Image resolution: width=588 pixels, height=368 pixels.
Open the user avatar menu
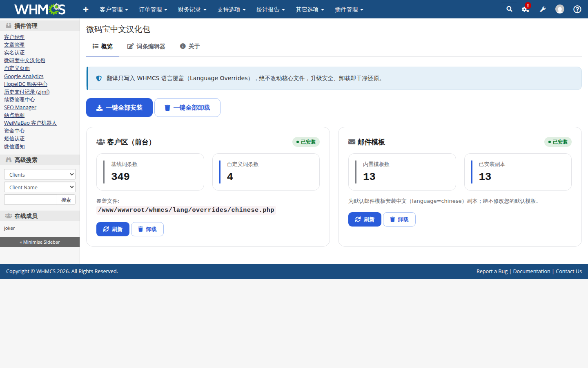tap(560, 9)
